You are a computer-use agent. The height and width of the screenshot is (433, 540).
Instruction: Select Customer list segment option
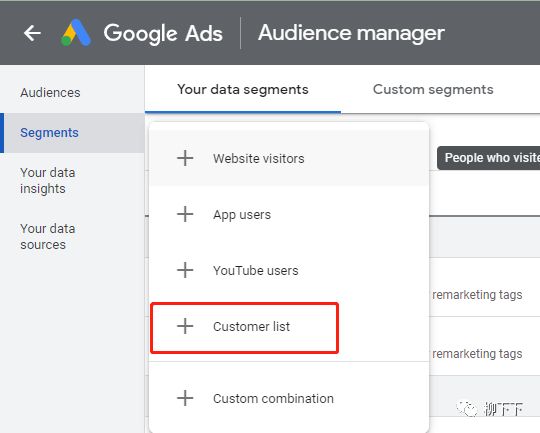click(289, 326)
